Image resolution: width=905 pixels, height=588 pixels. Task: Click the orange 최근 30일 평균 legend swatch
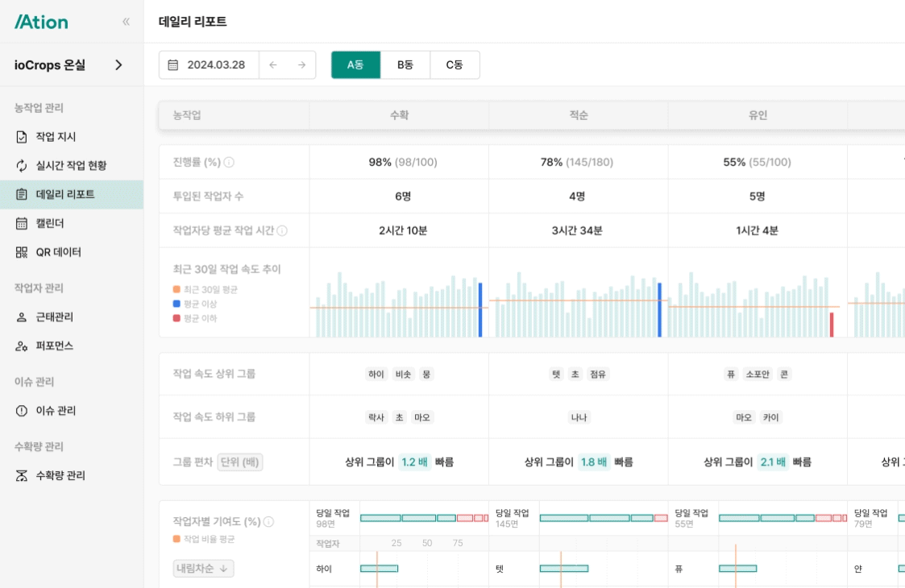point(176,290)
